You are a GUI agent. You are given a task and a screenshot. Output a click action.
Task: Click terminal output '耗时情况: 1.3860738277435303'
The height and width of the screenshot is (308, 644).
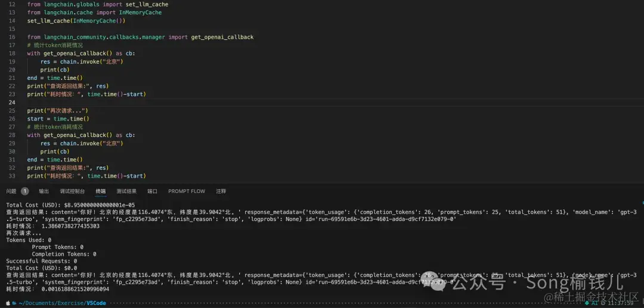[52, 226]
